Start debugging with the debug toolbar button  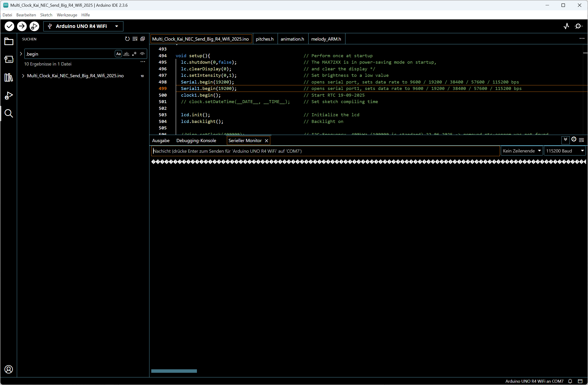coord(34,26)
